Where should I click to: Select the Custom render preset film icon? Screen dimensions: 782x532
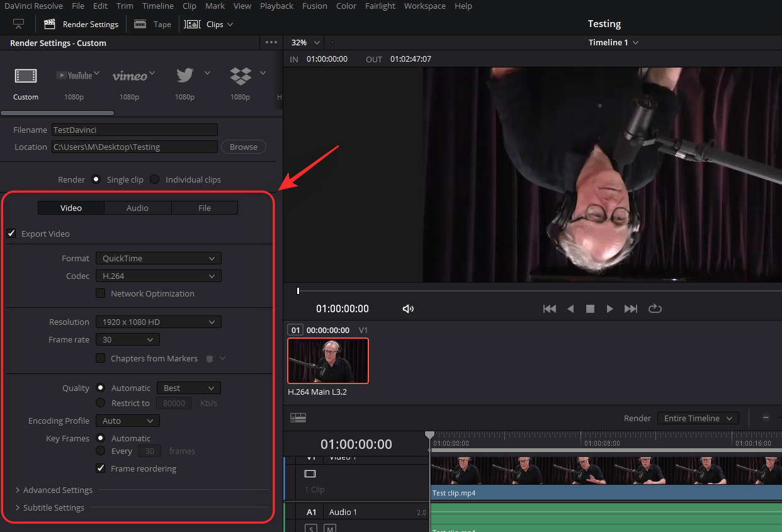(x=26, y=76)
